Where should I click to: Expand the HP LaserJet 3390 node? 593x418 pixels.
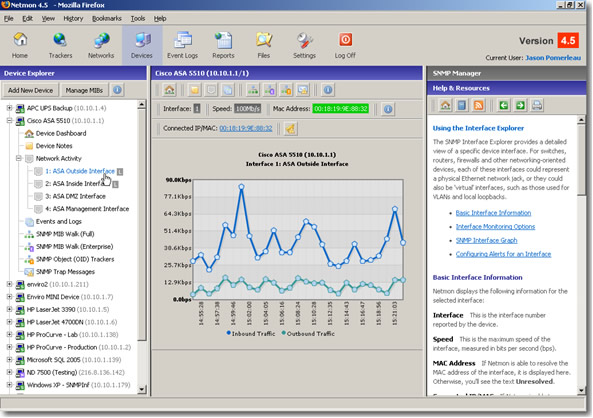tap(9, 309)
